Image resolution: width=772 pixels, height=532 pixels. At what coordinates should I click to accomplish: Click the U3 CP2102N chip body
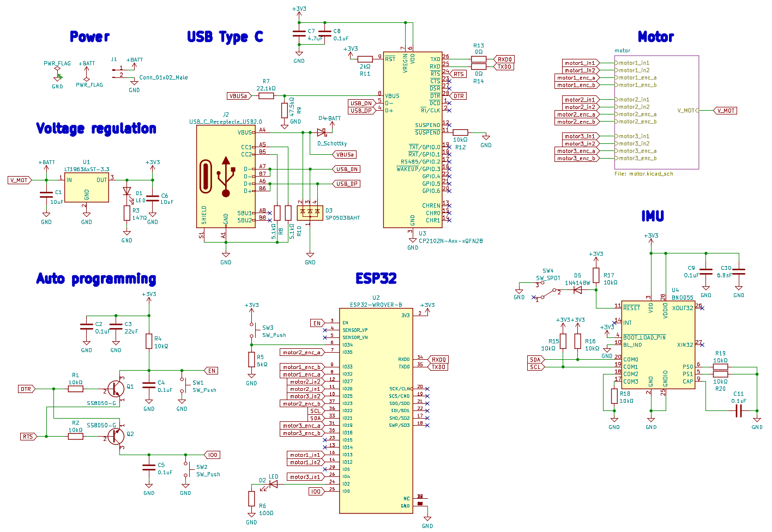(413, 140)
